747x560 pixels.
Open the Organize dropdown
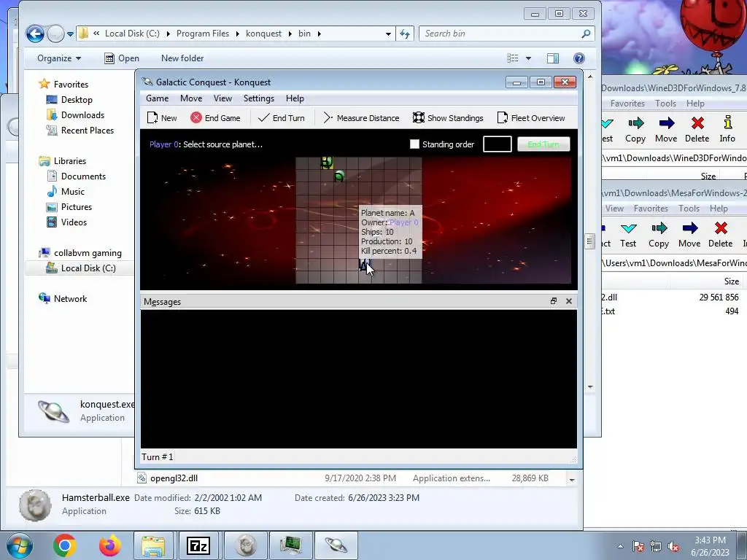59,58
